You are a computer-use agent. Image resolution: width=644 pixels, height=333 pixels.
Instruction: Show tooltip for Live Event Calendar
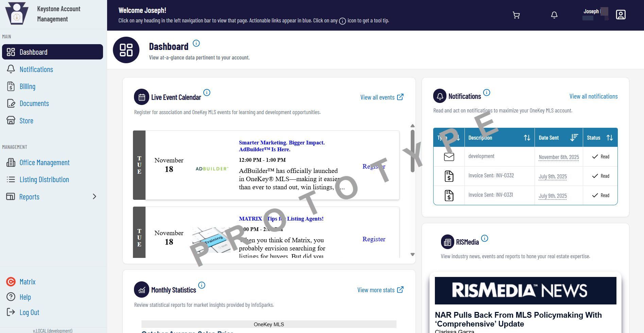pos(207,92)
